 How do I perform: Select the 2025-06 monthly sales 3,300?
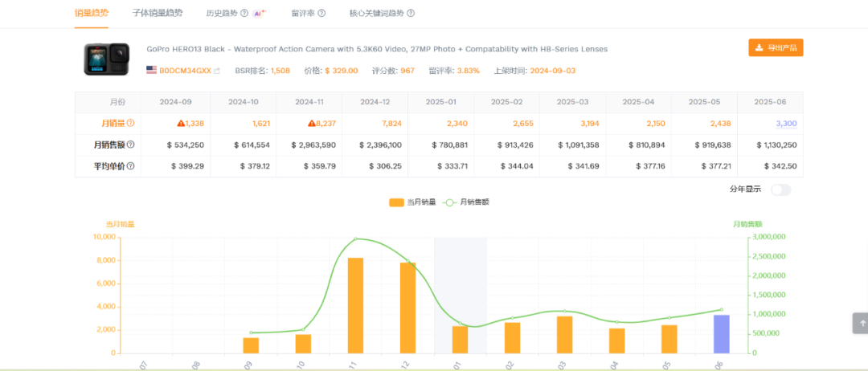787,124
